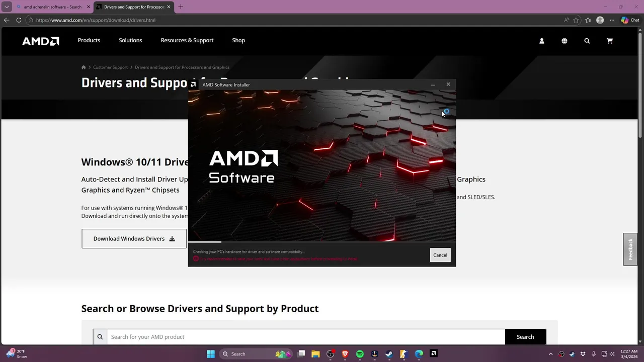Add page to favorites with the star icon
Screen dimensions: 644x362
tap(576, 20)
